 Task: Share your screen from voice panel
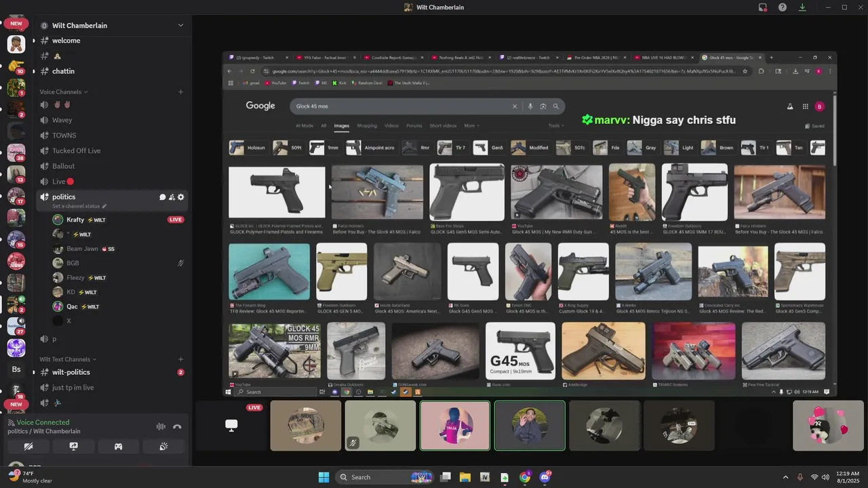point(73,447)
